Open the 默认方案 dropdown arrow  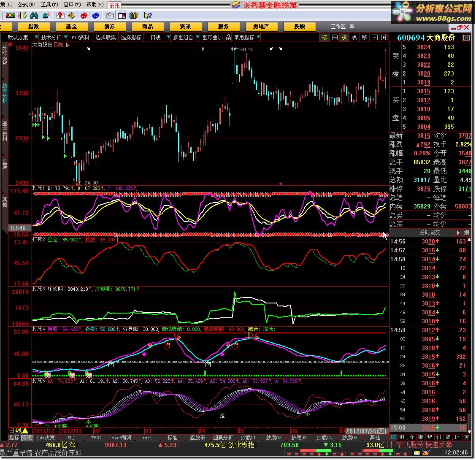(36, 37)
